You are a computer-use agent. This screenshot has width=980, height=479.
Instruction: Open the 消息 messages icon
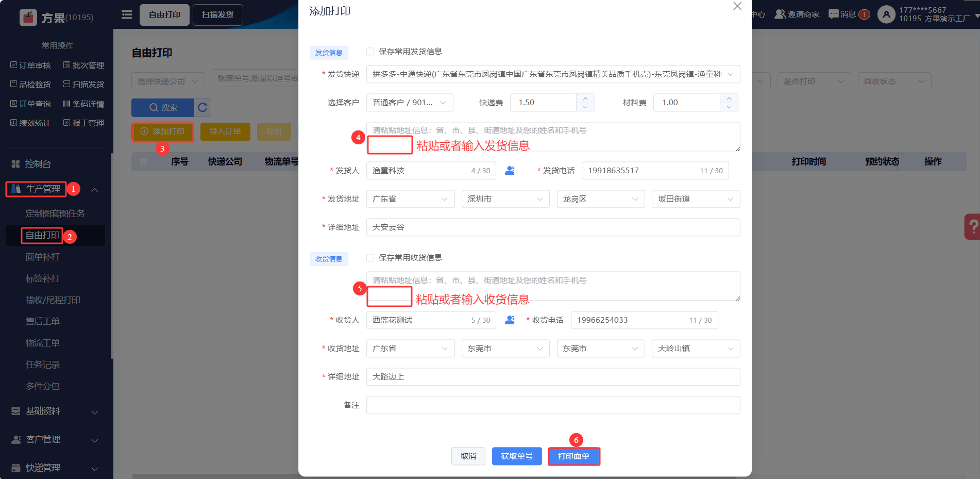pos(833,14)
